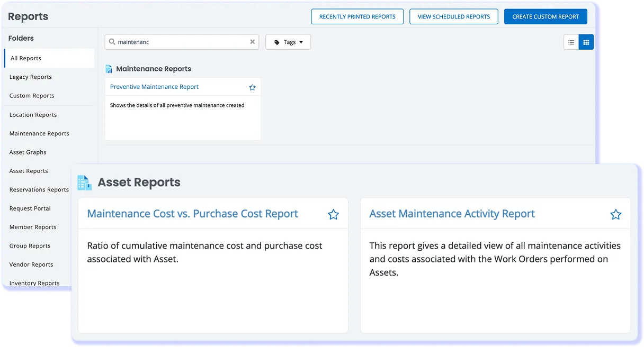The height and width of the screenshot is (347, 644).
Task: Open the Tags dropdown
Action: click(x=288, y=41)
